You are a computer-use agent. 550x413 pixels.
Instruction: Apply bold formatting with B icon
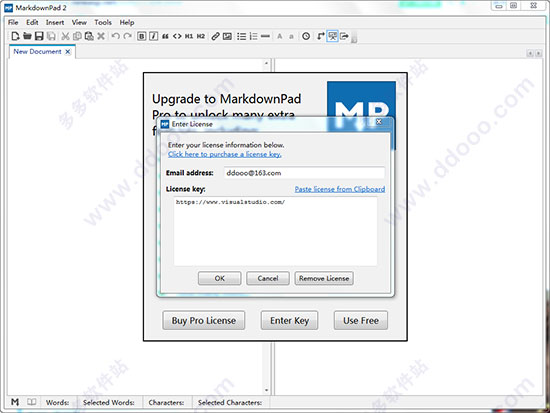141,36
